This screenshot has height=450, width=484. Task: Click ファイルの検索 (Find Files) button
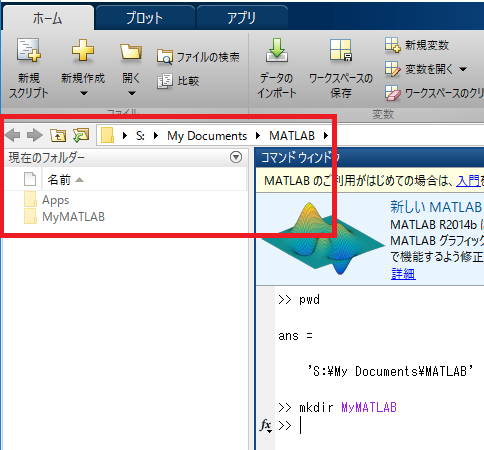[x=198, y=57]
